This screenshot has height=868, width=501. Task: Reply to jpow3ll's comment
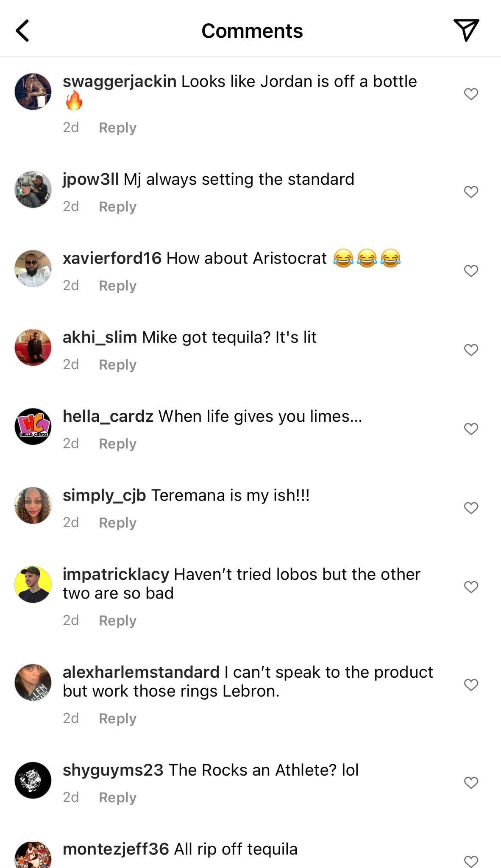coord(117,207)
